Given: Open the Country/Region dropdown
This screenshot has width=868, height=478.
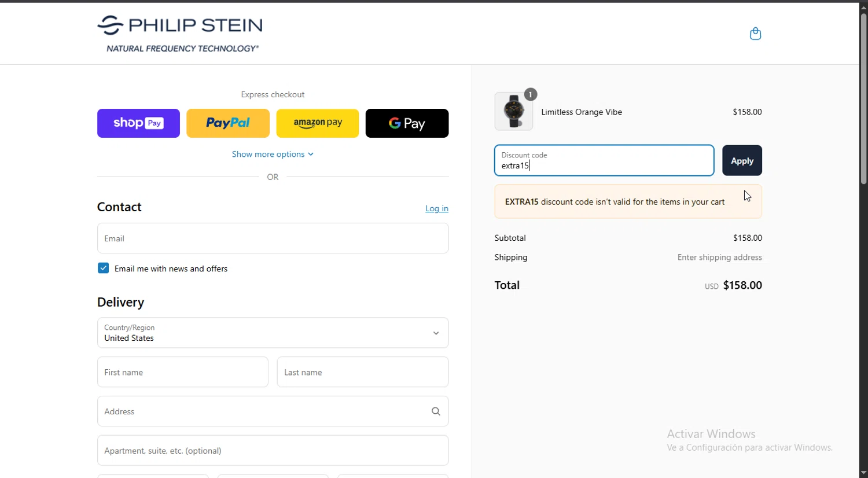Looking at the screenshot, I should pyautogui.click(x=273, y=333).
